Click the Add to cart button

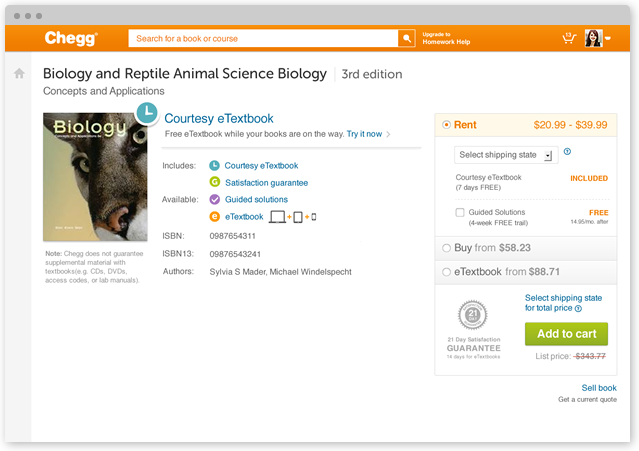[x=566, y=334]
